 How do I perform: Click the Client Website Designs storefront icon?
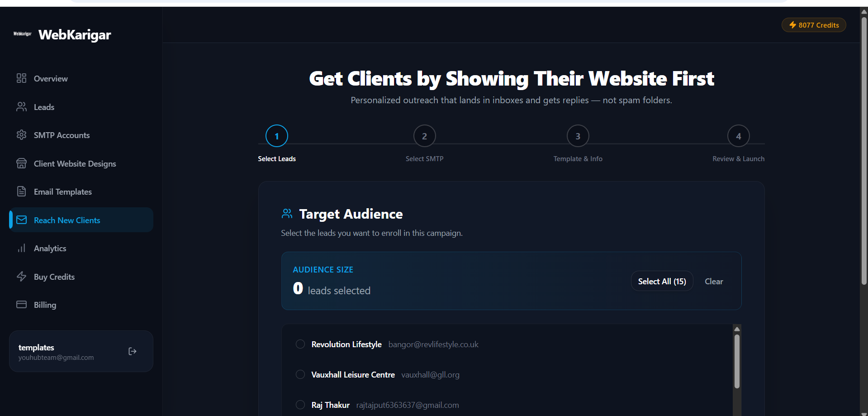tap(21, 163)
